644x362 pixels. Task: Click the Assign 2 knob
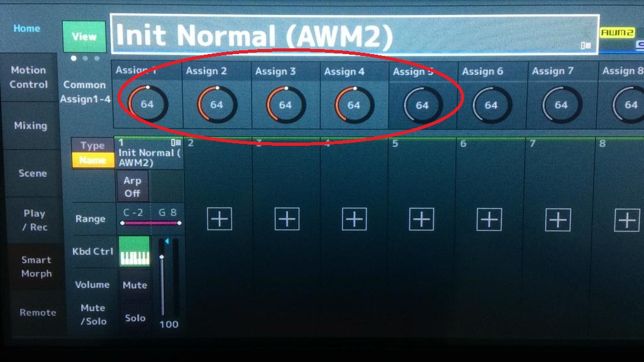(x=217, y=105)
